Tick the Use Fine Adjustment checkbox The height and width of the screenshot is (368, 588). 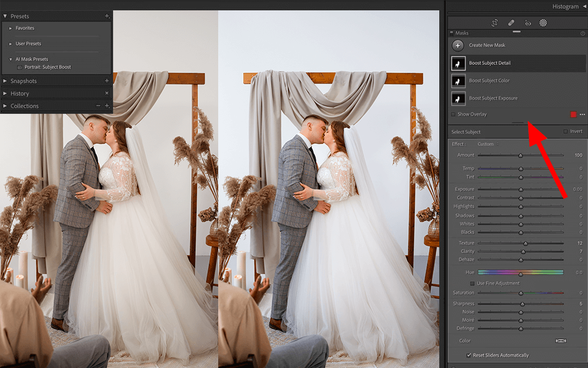[x=473, y=283]
